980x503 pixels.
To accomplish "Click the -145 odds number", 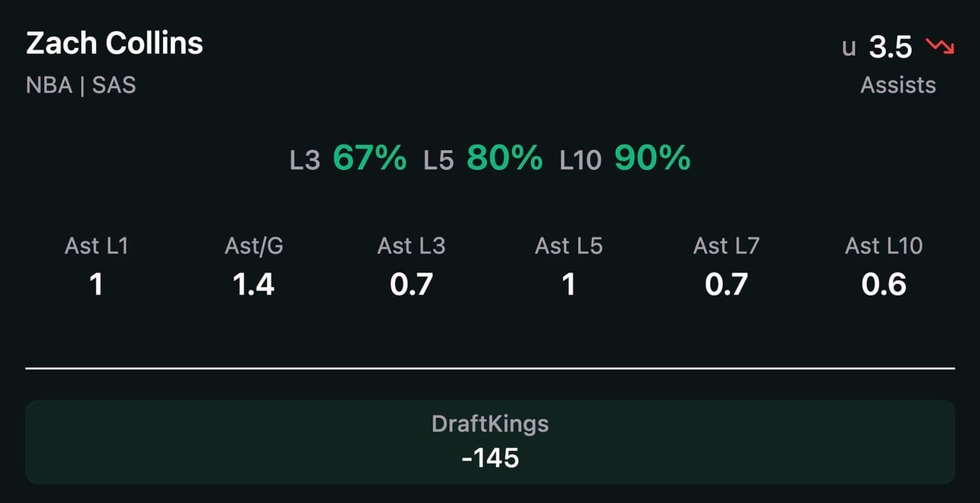I will [x=490, y=457].
